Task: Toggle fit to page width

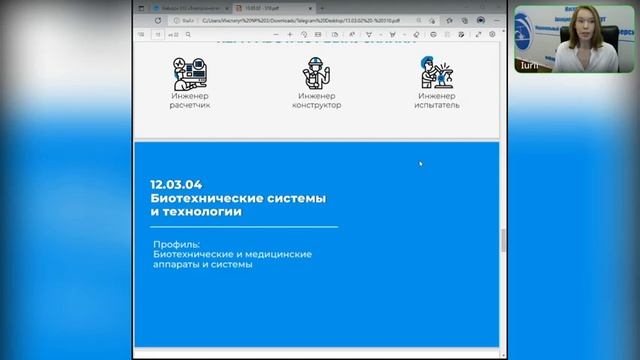Action: 318,35
